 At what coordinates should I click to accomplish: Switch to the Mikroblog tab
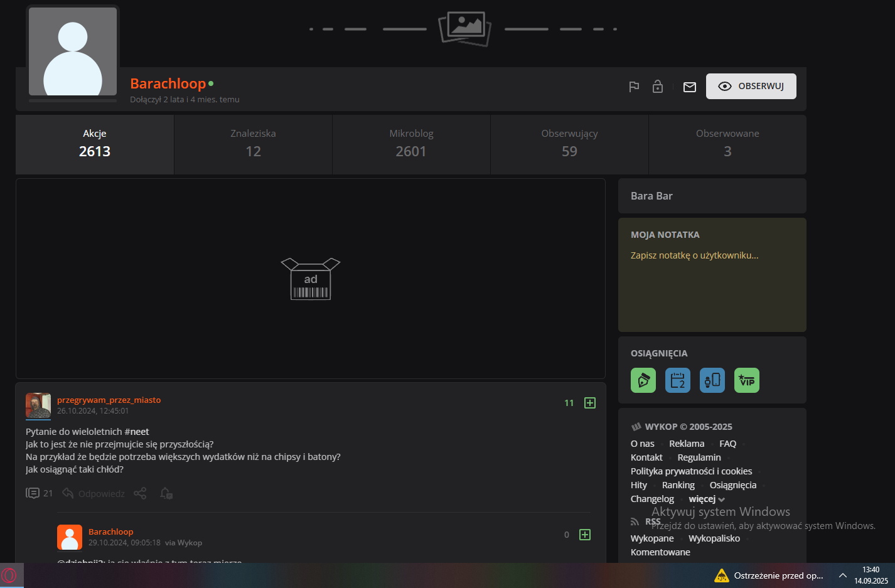[411, 144]
